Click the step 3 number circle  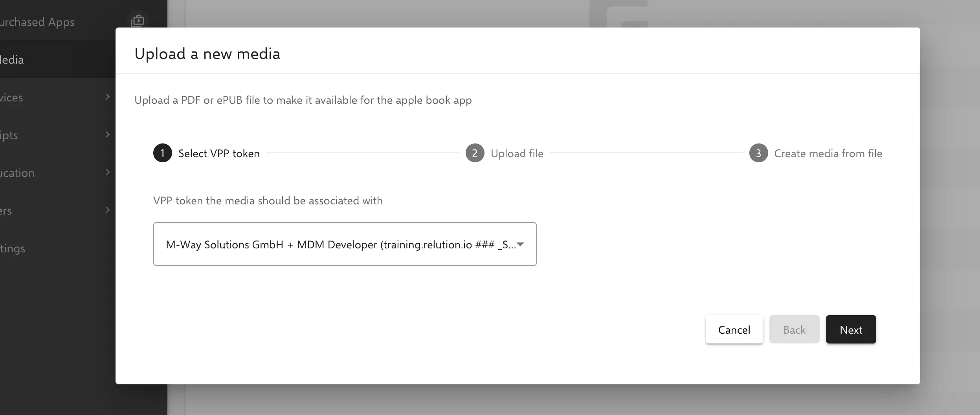coord(758,153)
